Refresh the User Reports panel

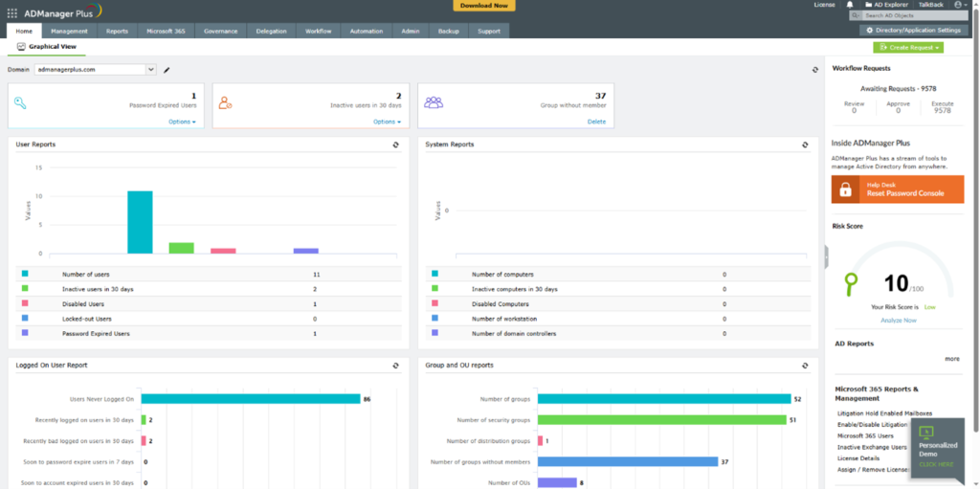[395, 145]
